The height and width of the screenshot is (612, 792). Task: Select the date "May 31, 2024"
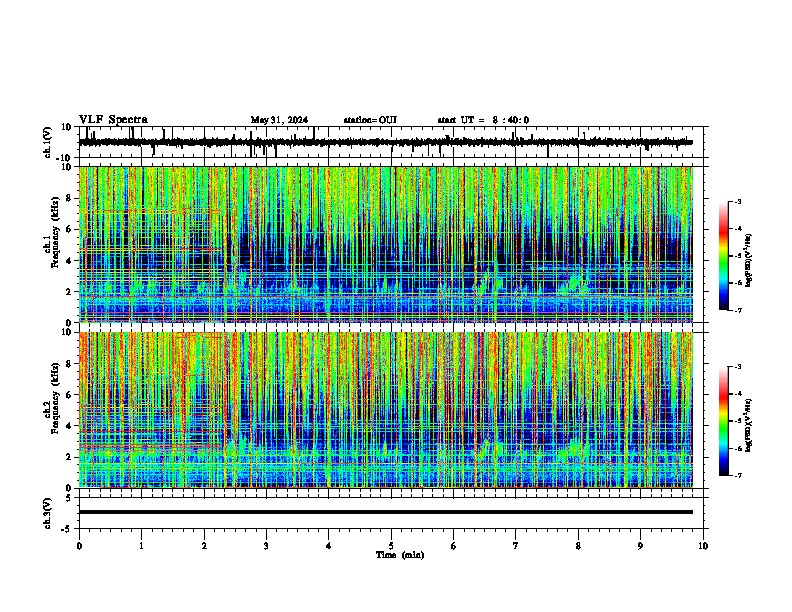[279, 120]
